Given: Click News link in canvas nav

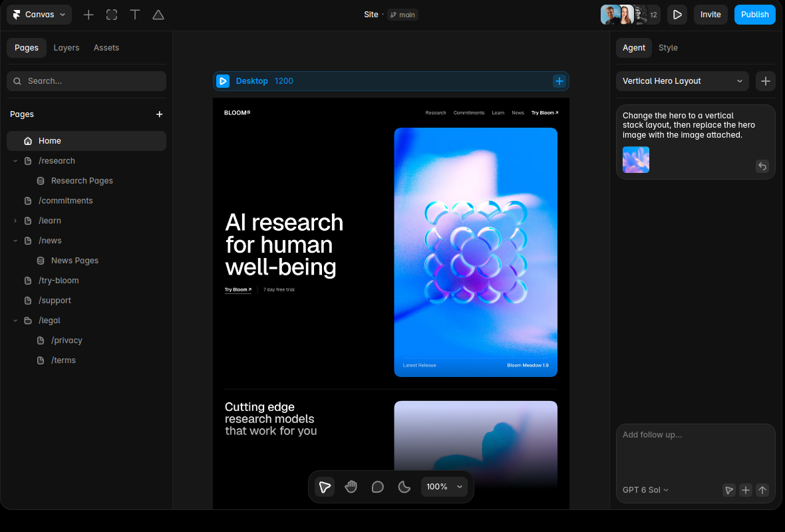Looking at the screenshot, I should [518, 112].
